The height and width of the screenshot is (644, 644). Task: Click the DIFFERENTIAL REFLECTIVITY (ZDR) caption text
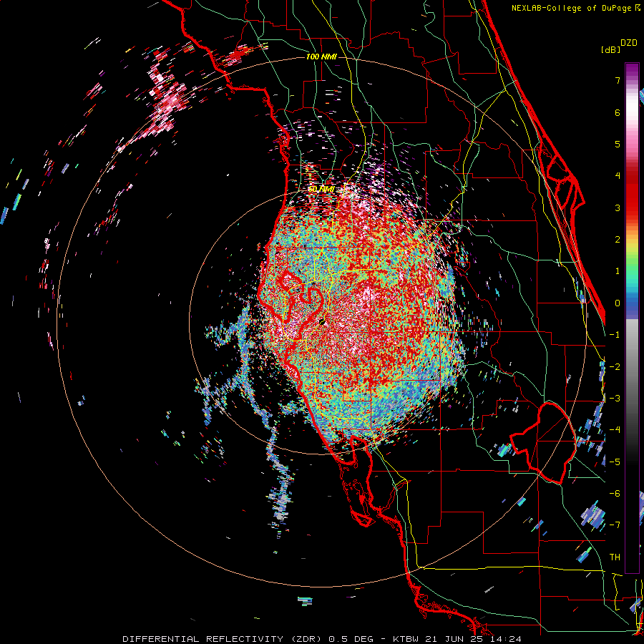223,639
